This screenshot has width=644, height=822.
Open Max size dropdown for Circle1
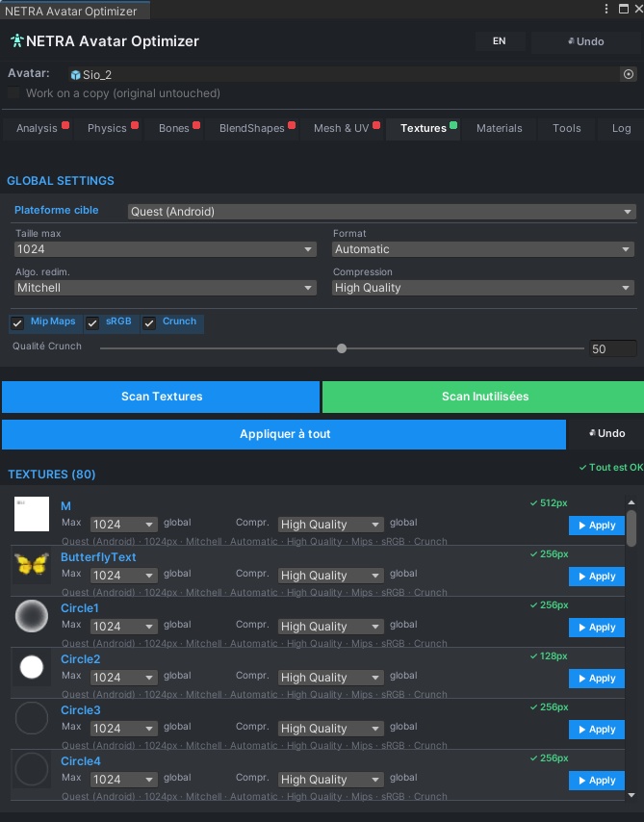click(124, 627)
